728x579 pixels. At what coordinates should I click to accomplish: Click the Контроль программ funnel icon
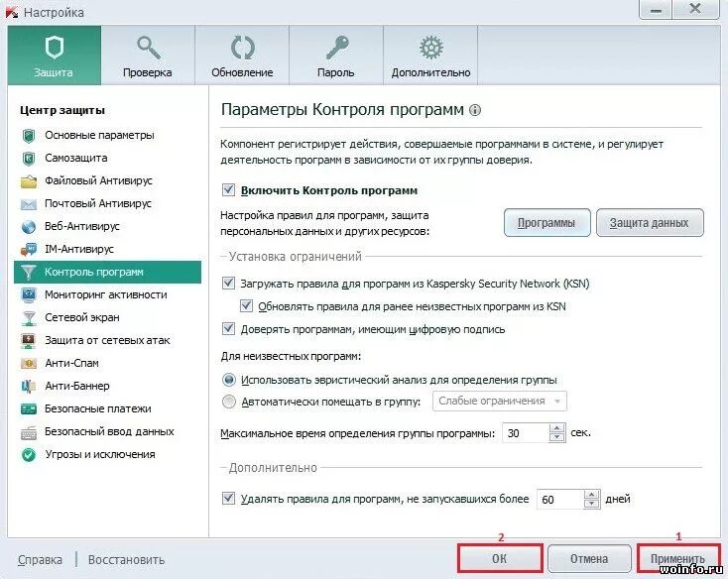coord(29,273)
